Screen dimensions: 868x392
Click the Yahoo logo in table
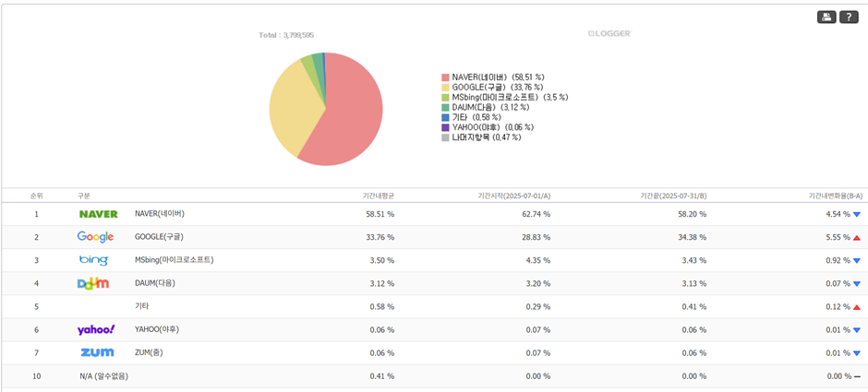(96, 329)
